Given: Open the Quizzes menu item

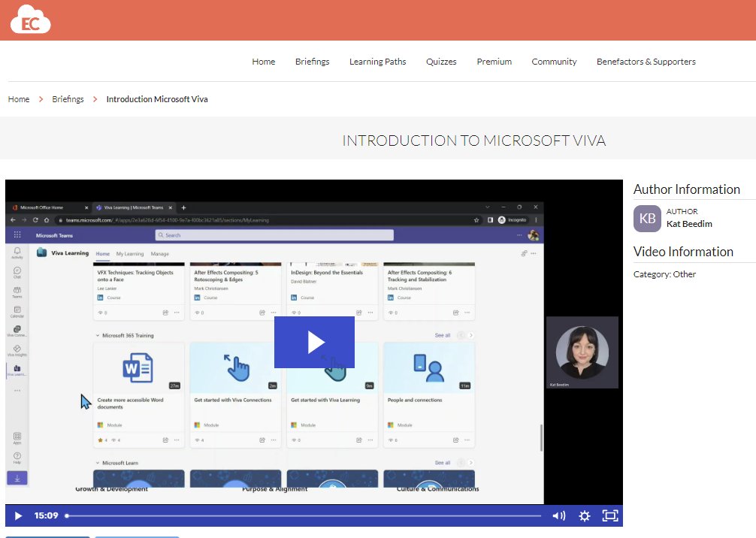Looking at the screenshot, I should (441, 62).
